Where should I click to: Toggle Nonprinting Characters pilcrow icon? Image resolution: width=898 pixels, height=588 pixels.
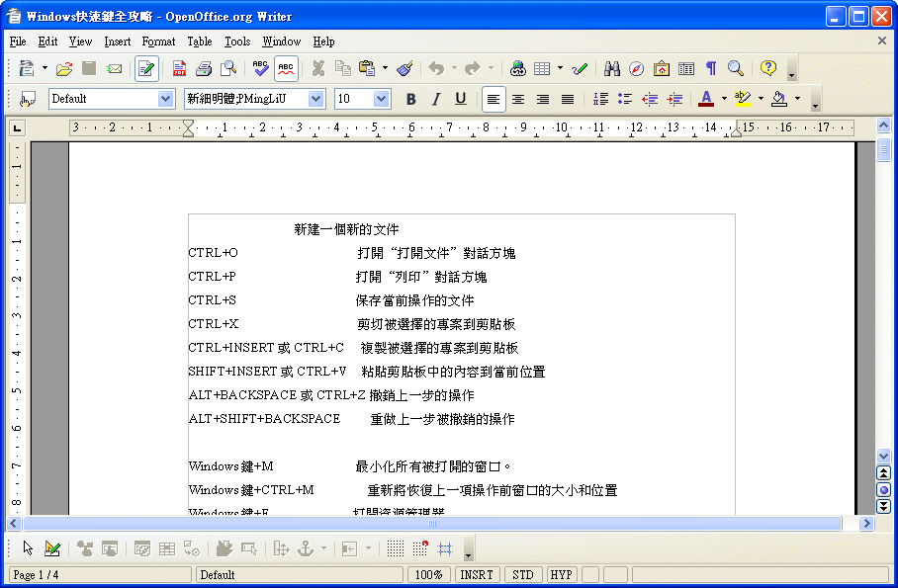(711, 69)
